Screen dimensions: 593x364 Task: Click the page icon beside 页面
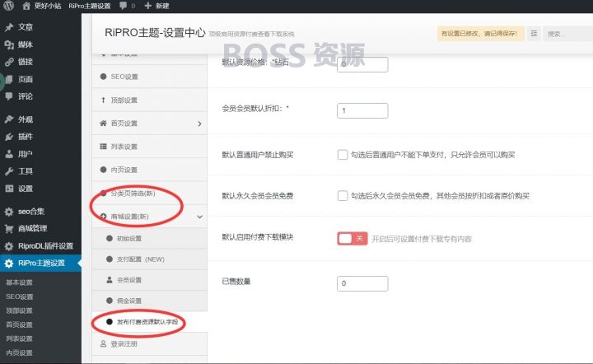point(9,79)
